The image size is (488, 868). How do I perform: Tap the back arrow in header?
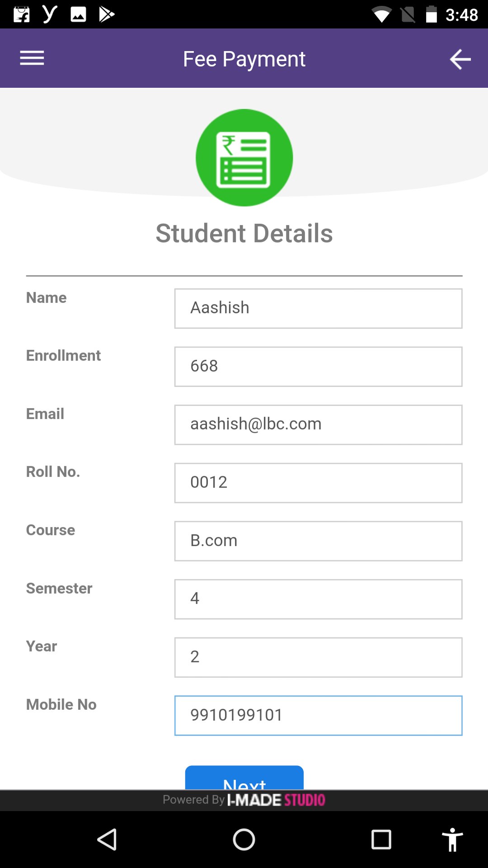click(460, 59)
